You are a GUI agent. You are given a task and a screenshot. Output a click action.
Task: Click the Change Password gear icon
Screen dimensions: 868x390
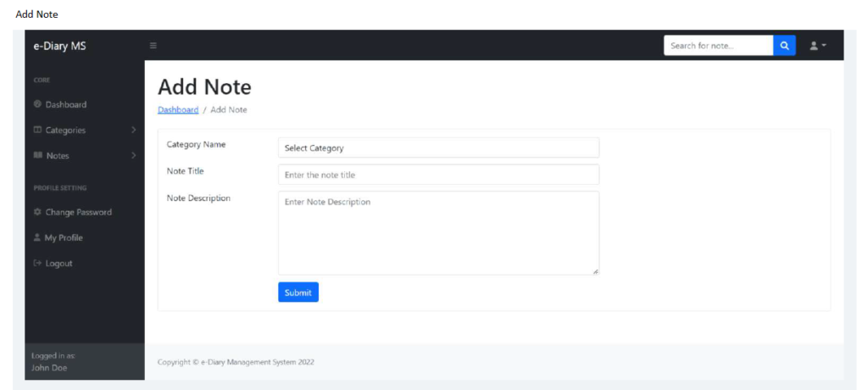coord(37,212)
